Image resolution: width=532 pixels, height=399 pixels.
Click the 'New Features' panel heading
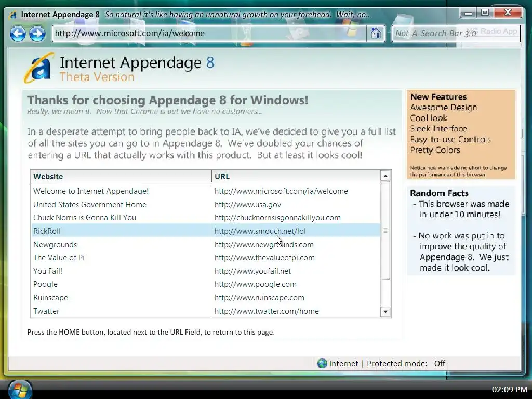point(438,97)
